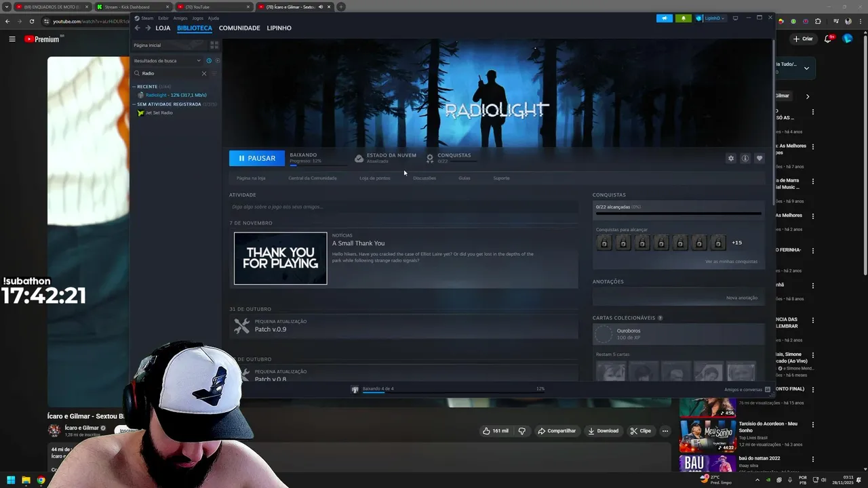Open Suporte link
This screenshot has width=868, height=488.
501,178
